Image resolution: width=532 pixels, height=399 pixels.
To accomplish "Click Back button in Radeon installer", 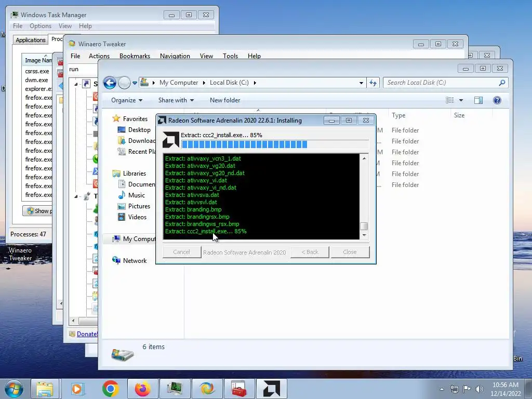I will tap(310, 252).
